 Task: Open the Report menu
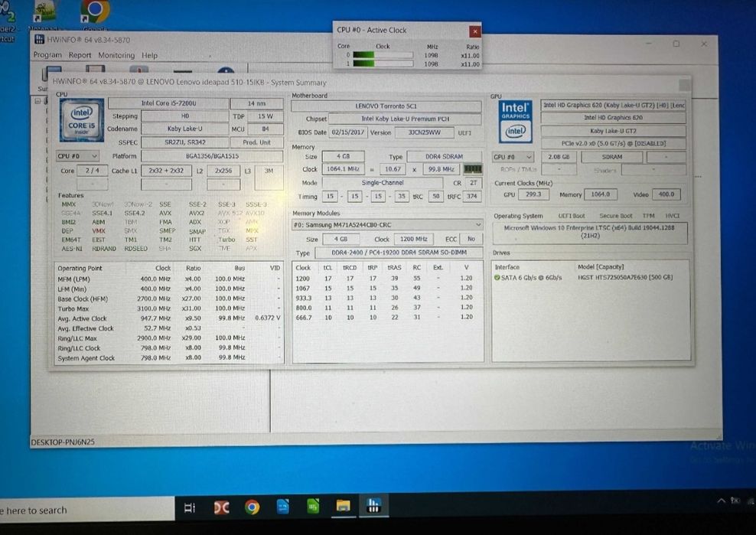pos(80,55)
